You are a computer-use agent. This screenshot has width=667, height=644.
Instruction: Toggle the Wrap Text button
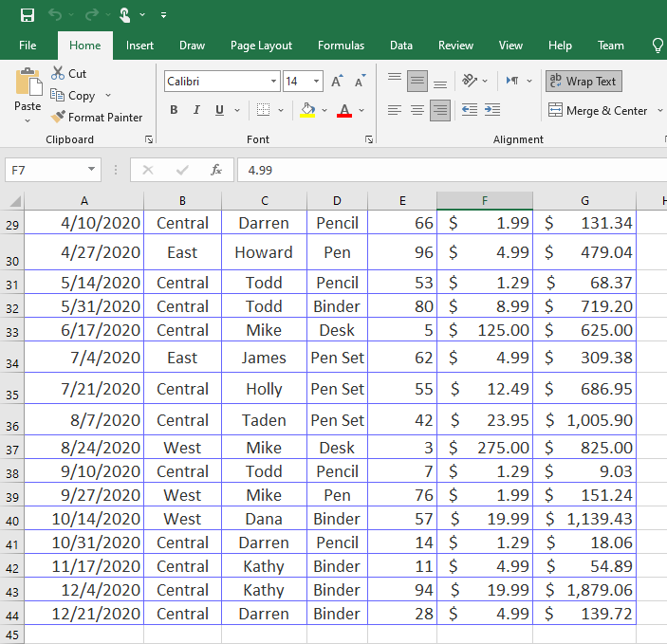coord(584,81)
